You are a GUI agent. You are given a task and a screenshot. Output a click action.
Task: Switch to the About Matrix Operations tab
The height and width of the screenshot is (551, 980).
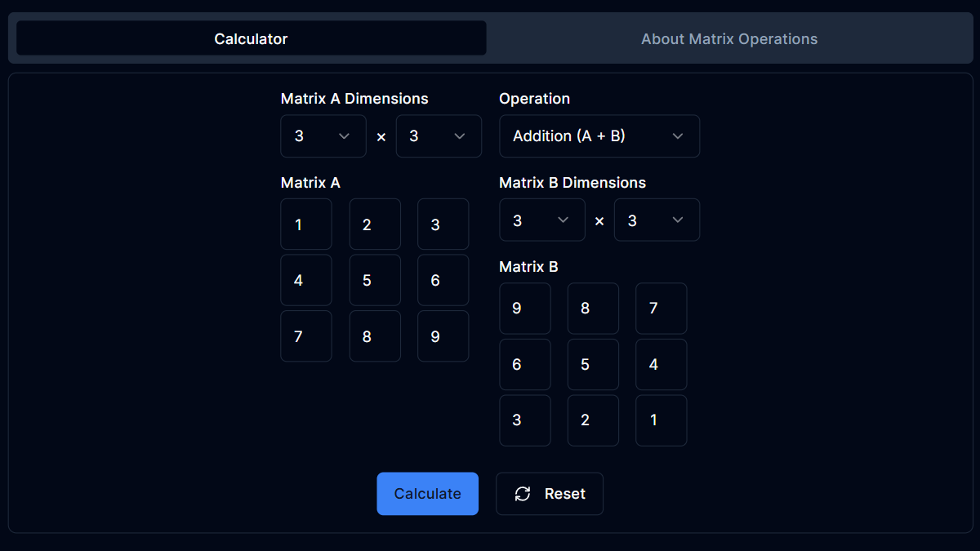[728, 38]
